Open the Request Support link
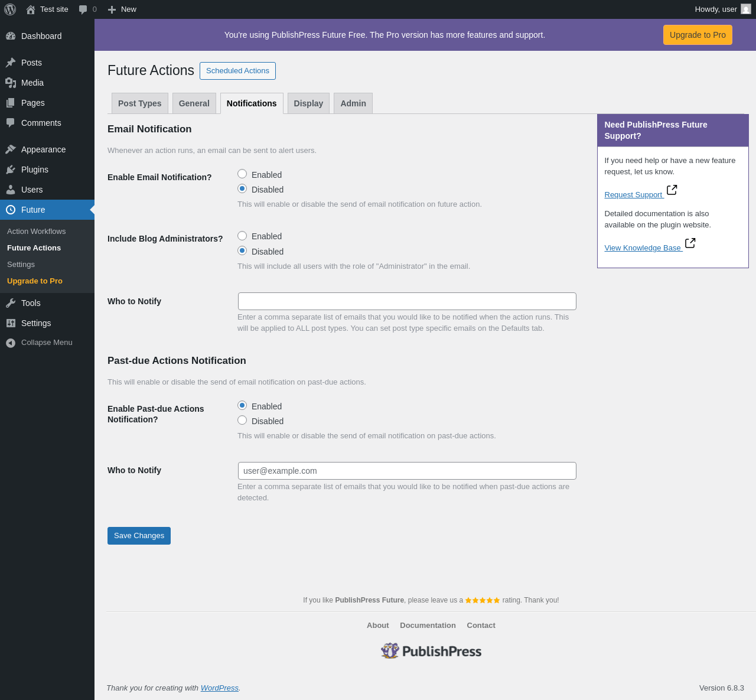The width and height of the screenshot is (756, 700). (x=633, y=195)
